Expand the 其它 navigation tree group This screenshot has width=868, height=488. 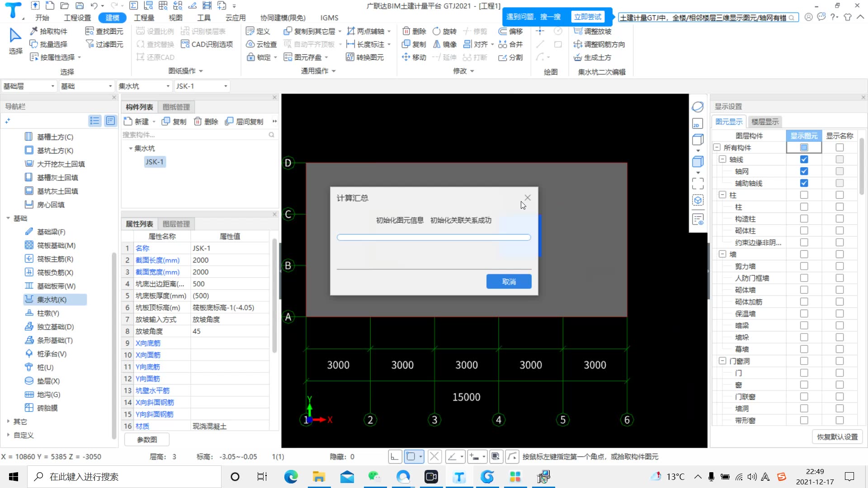(8, 421)
